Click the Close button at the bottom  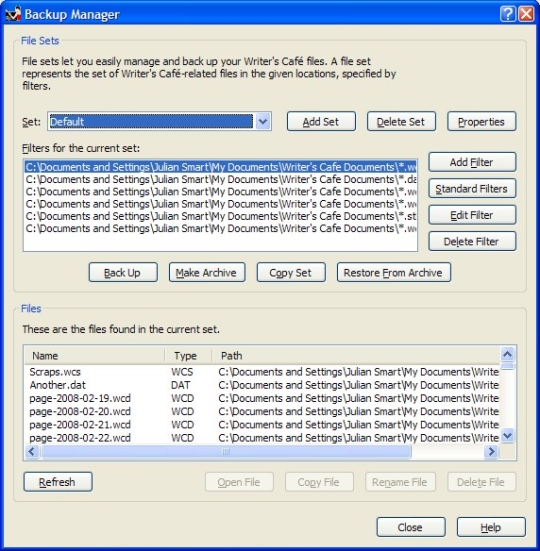[x=411, y=527]
